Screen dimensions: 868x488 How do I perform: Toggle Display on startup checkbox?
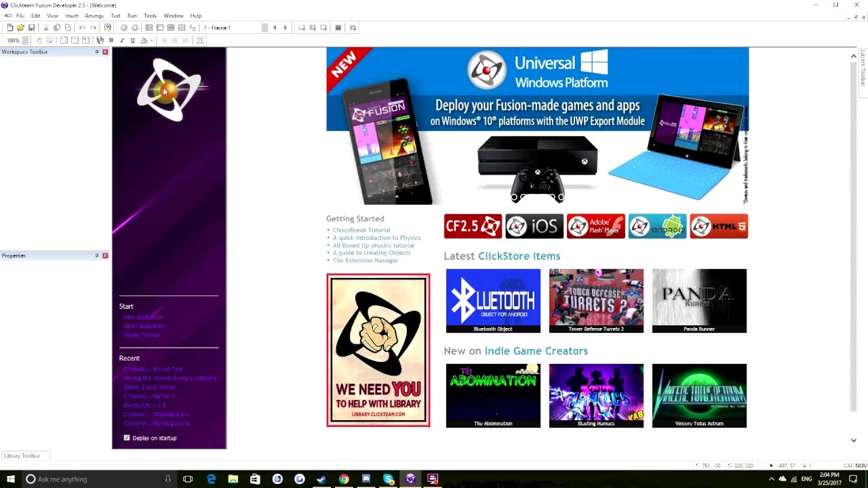[x=127, y=438]
